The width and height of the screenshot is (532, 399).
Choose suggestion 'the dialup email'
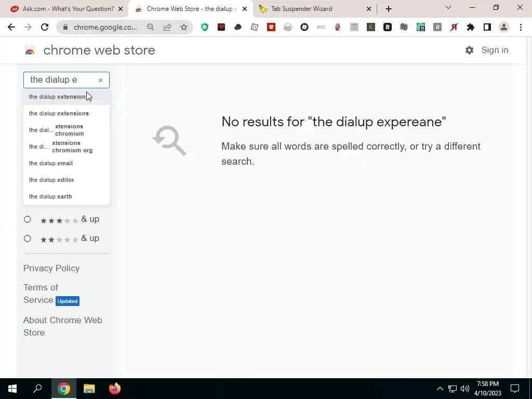point(66,163)
